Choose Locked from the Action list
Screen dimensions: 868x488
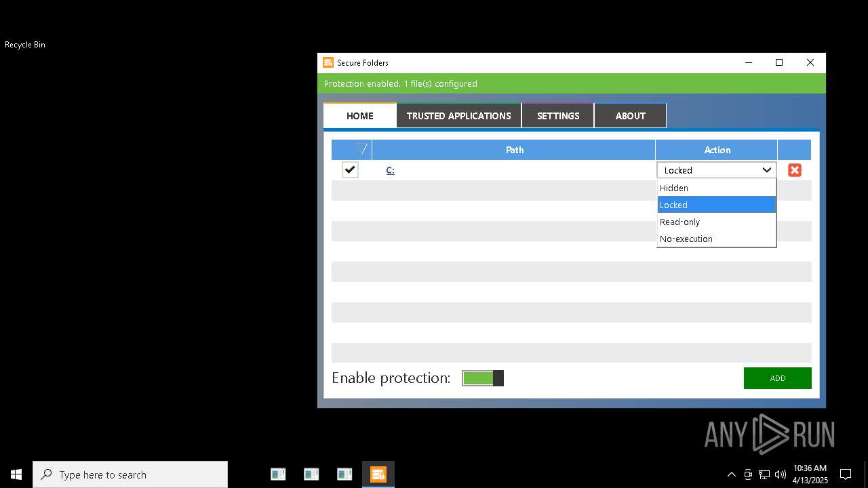pos(717,205)
